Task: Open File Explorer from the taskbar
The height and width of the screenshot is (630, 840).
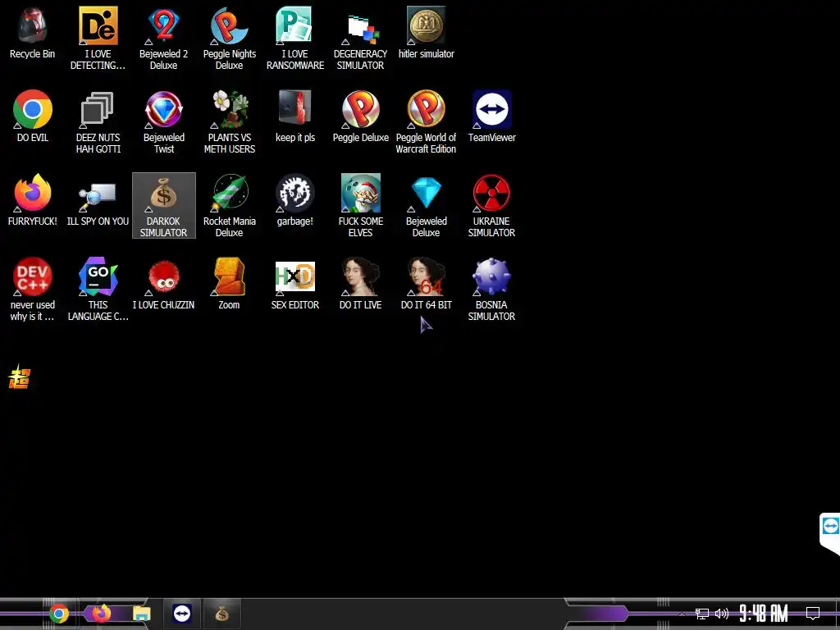Action: click(141, 614)
